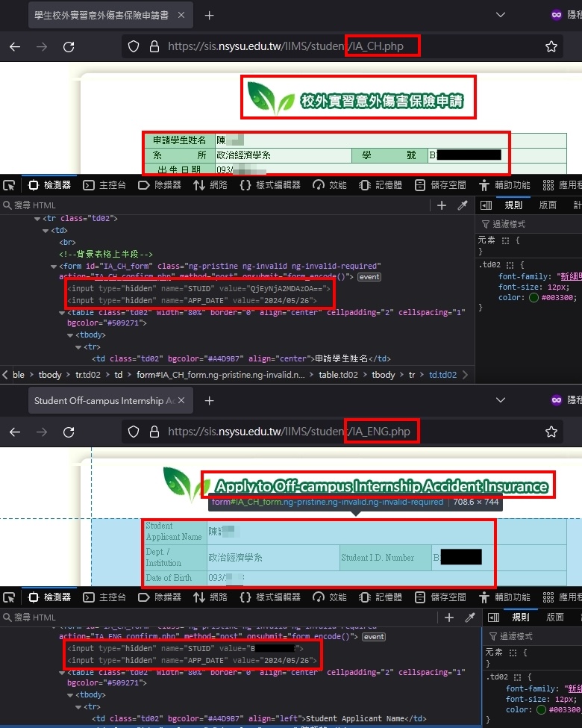582x728 pixels.
Task: Close the 學生校外實習意外傷害保險申請書 tab
Action: click(181, 16)
